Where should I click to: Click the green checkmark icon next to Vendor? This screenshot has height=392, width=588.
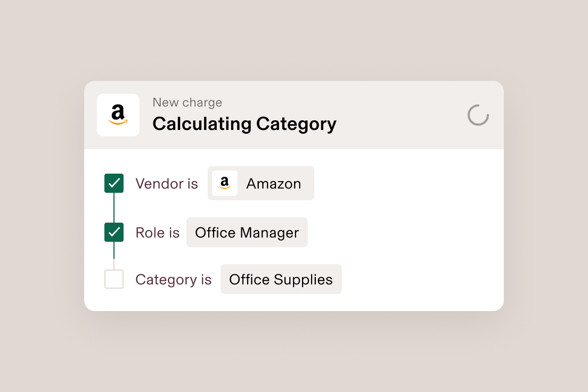tap(114, 183)
